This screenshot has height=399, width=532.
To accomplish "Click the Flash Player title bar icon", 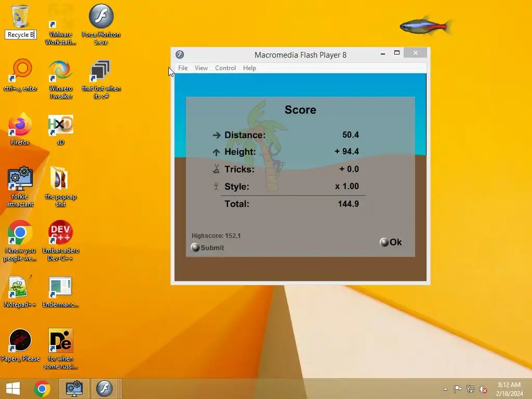I will pyautogui.click(x=180, y=54).
